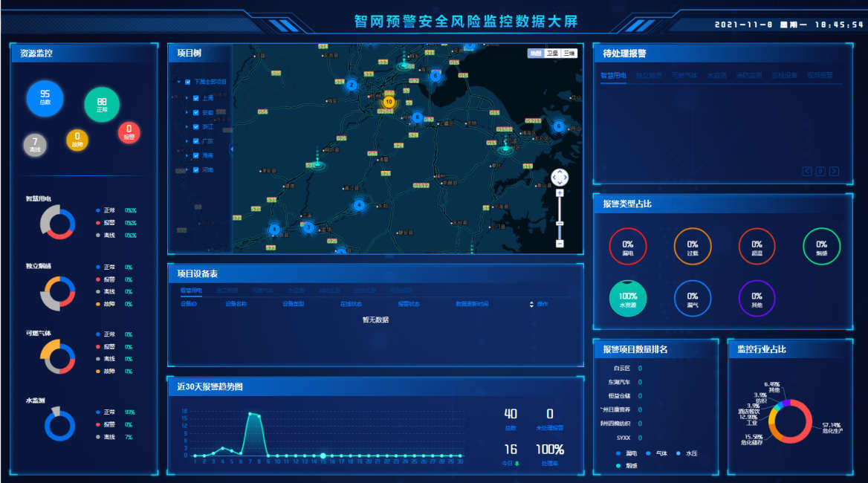The width and height of the screenshot is (868, 483).
Task: Click the 水资源 100% alarm type circle
Action: pos(628,299)
